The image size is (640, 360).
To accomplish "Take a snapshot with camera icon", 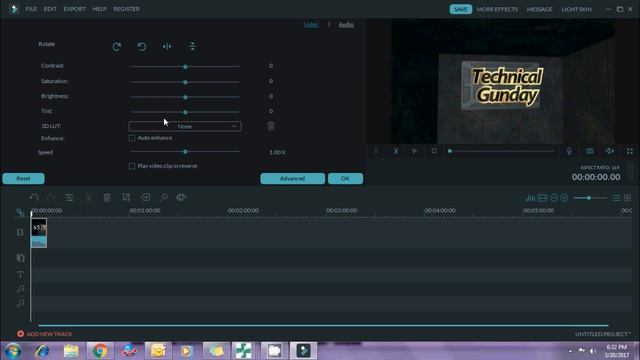I will point(589,151).
